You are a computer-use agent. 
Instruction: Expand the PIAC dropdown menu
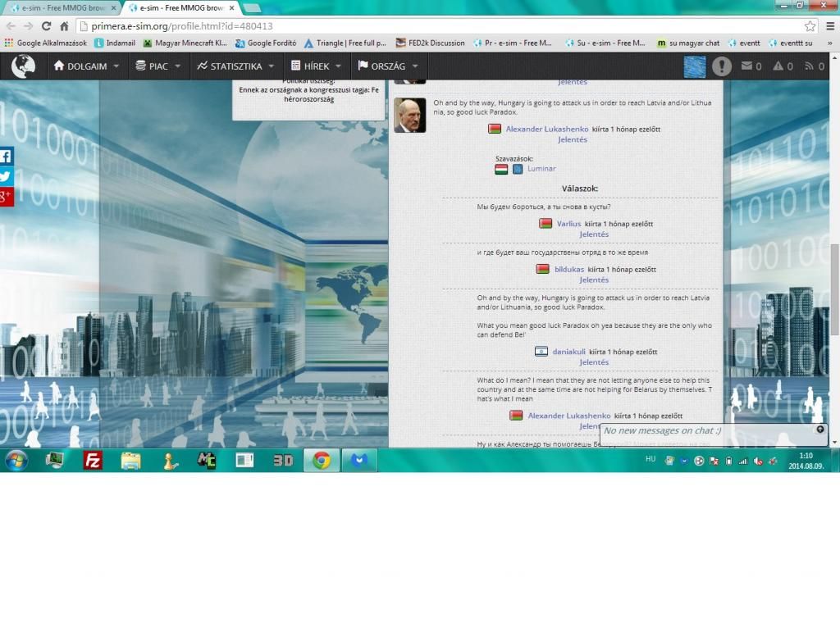(157, 66)
